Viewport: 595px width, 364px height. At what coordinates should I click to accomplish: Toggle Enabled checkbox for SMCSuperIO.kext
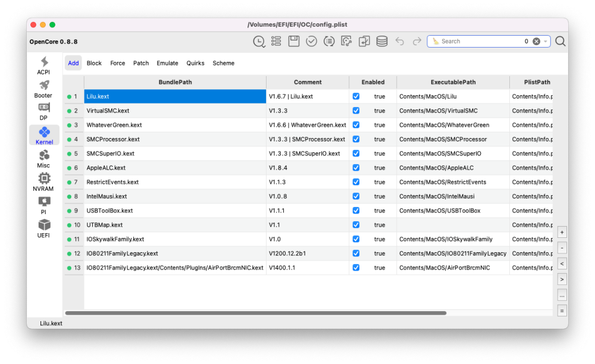(x=356, y=153)
